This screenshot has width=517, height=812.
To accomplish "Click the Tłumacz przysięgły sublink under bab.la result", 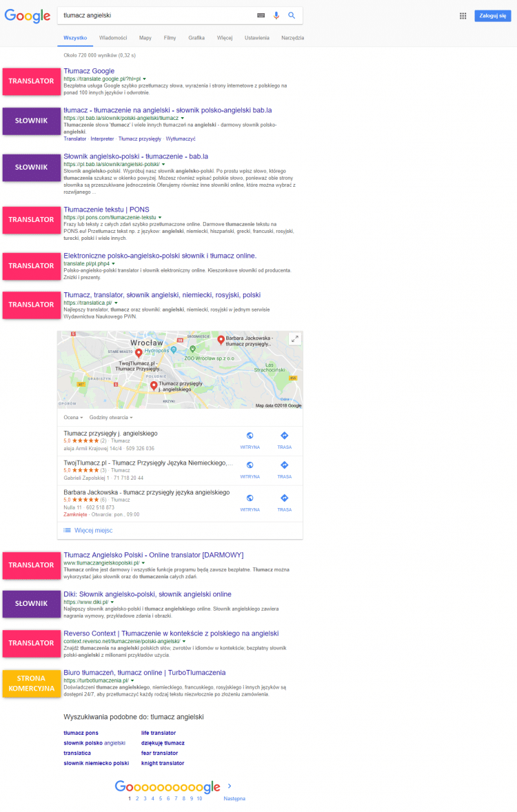I will pyautogui.click(x=140, y=139).
